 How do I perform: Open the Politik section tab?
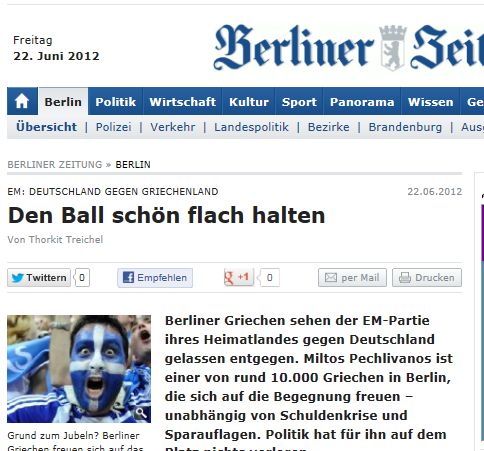[x=116, y=102]
